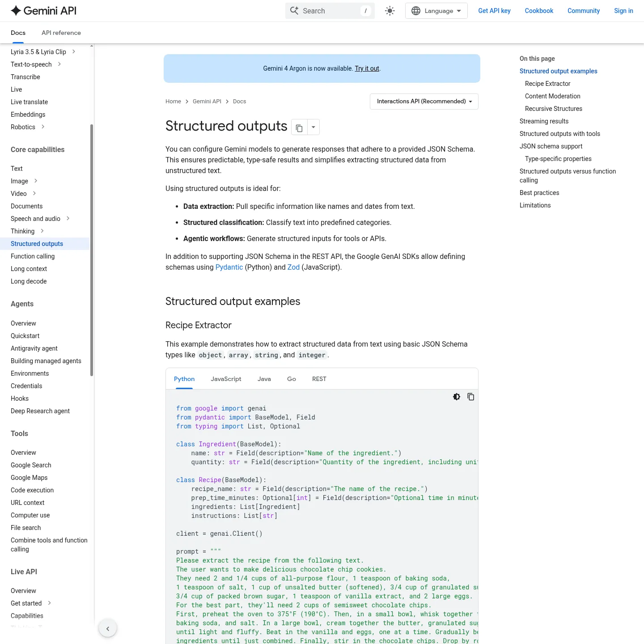The image size is (644, 644).
Task: Open the page actions dropdown arrow
Action: (x=314, y=127)
